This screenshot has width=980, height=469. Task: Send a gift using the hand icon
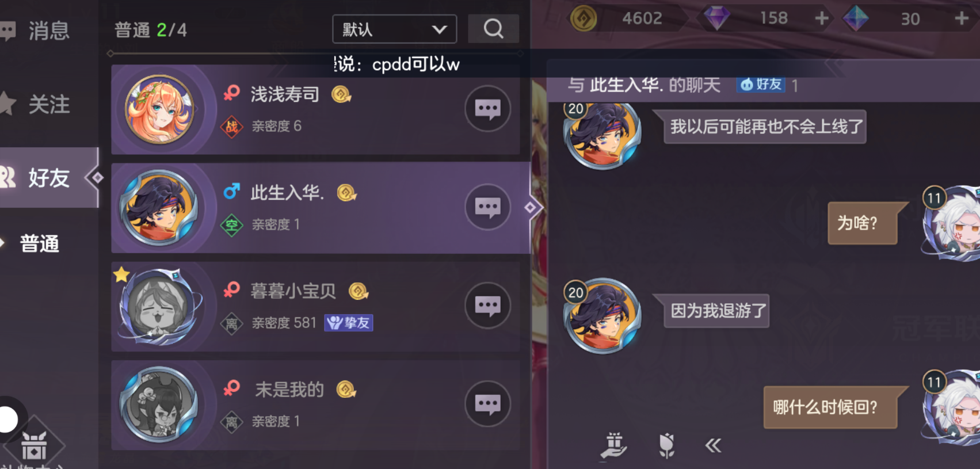click(x=613, y=446)
